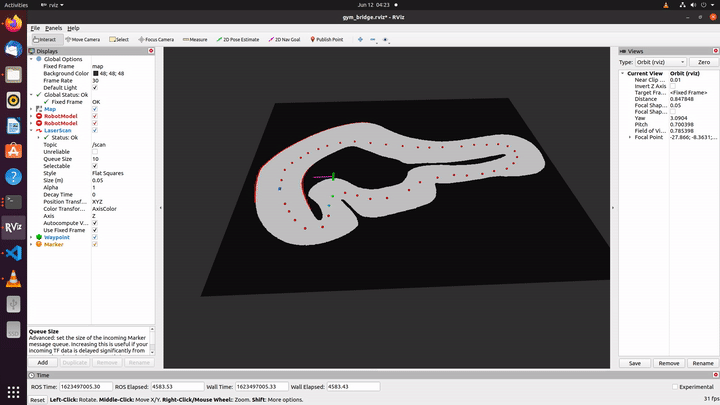
Task: Toggle the Waypoint display checkbox
Action: [x=95, y=237]
